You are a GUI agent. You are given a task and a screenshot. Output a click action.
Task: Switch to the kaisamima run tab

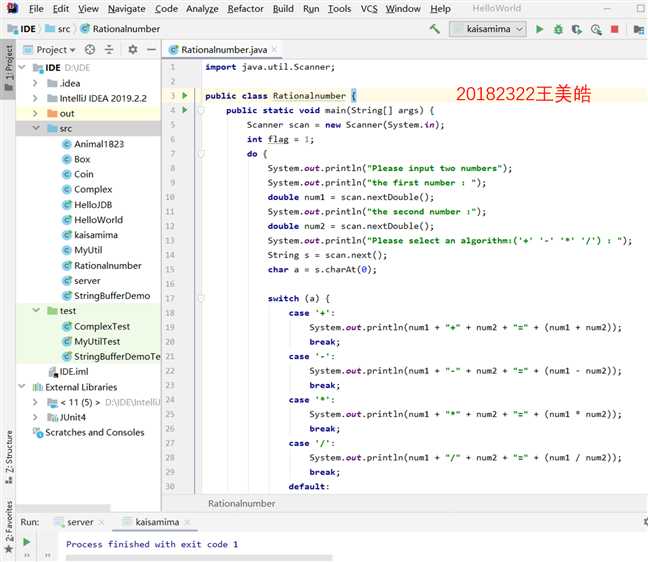pyautogui.click(x=157, y=522)
